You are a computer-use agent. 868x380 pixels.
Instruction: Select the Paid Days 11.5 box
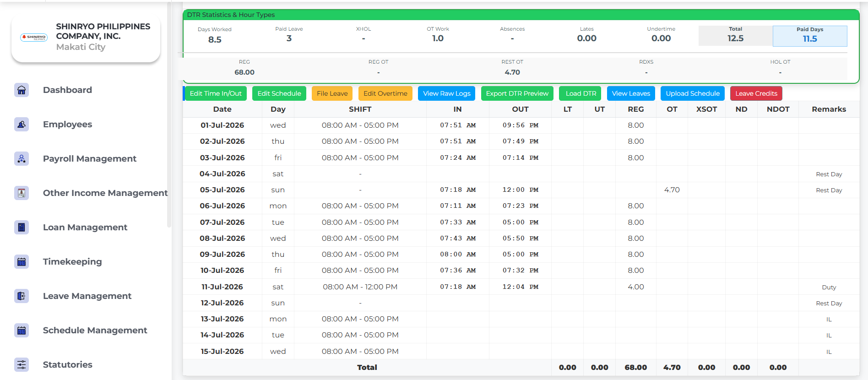click(810, 36)
